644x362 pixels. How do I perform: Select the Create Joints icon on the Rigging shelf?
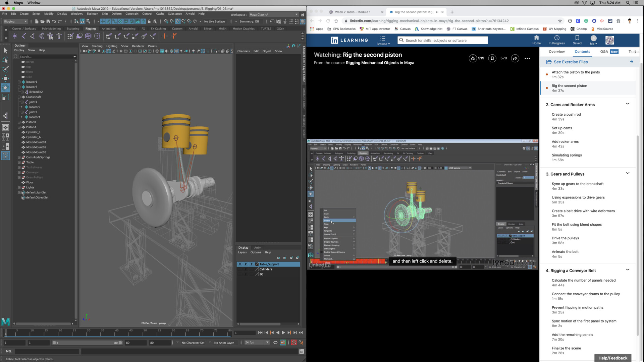[23, 36]
